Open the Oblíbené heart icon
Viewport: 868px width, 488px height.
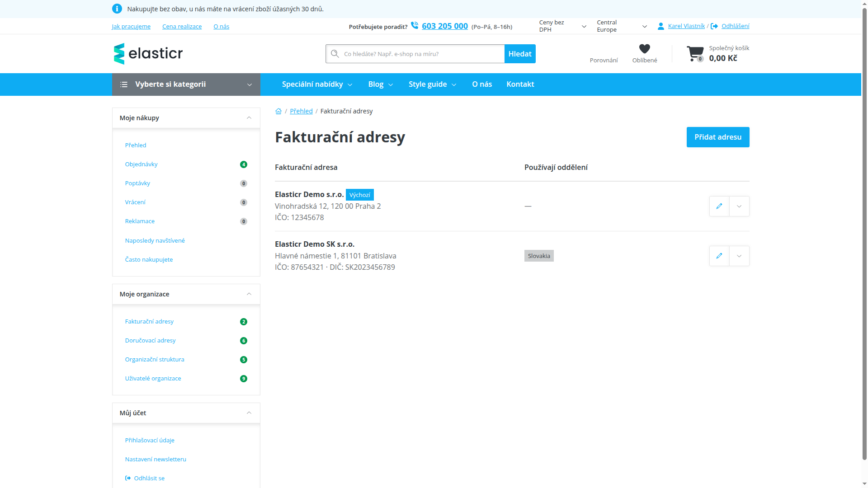[645, 49]
